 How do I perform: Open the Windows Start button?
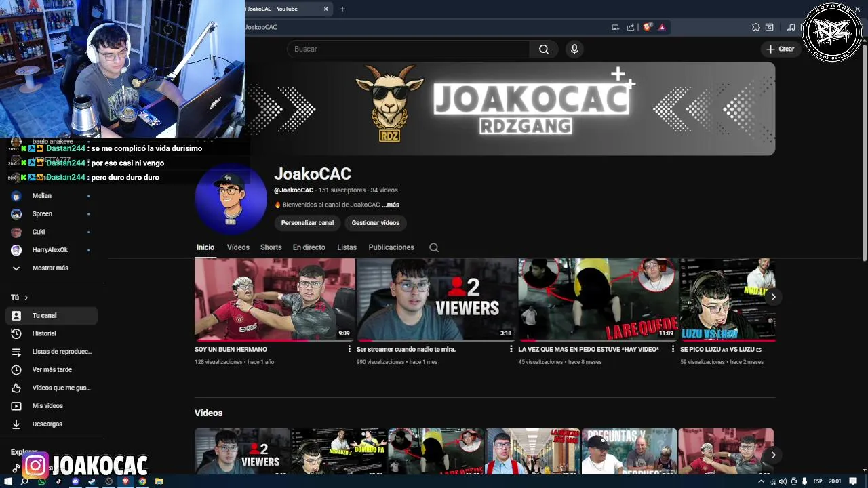7,481
